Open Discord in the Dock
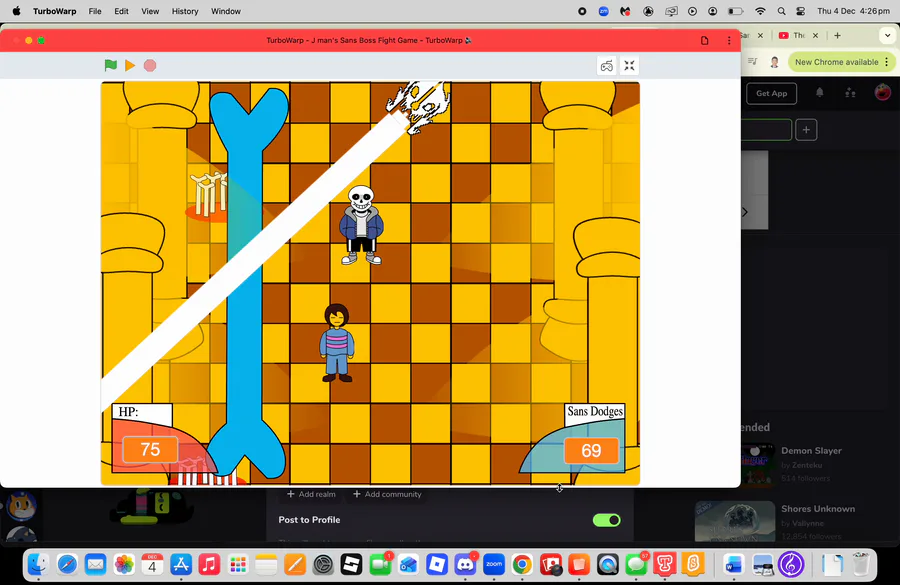The image size is (900, 585). [465, 565]
